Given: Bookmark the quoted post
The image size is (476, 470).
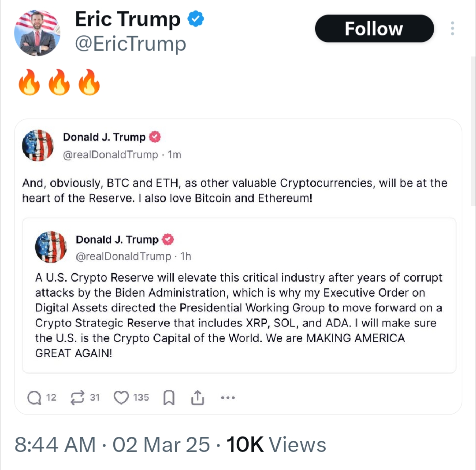Looking at the screenshot, I should [x=169, y=398].
